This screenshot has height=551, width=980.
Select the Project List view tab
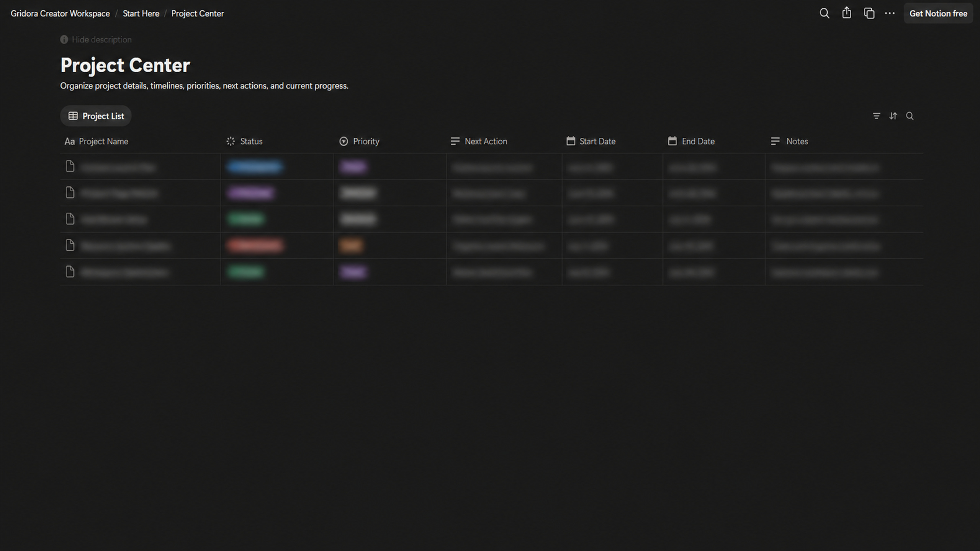tap(96, 116)
